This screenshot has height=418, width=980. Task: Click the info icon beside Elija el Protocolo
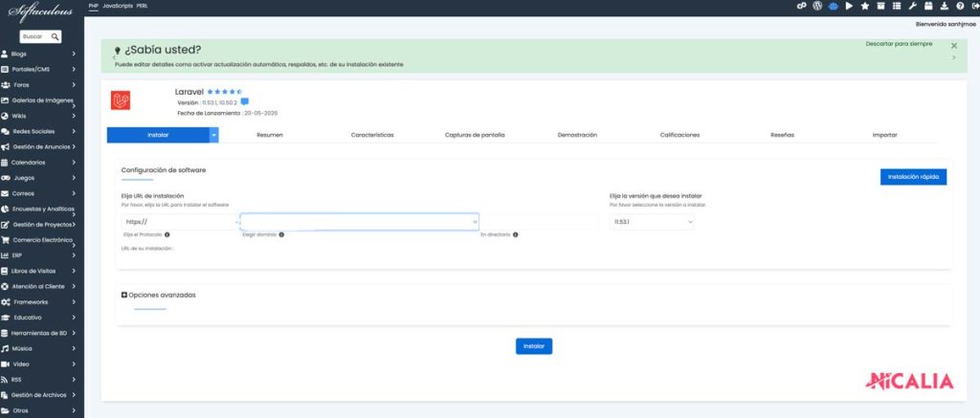tap(167, 235)
